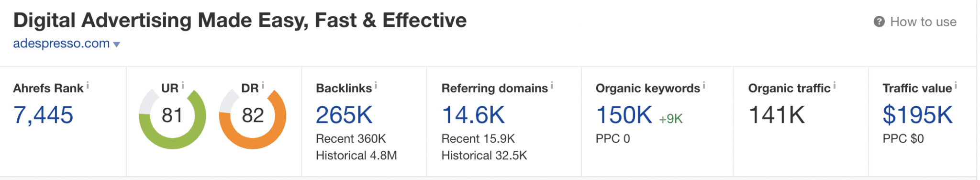Open the 150K organic keywords report
The image size is (980, 180).
624,115
